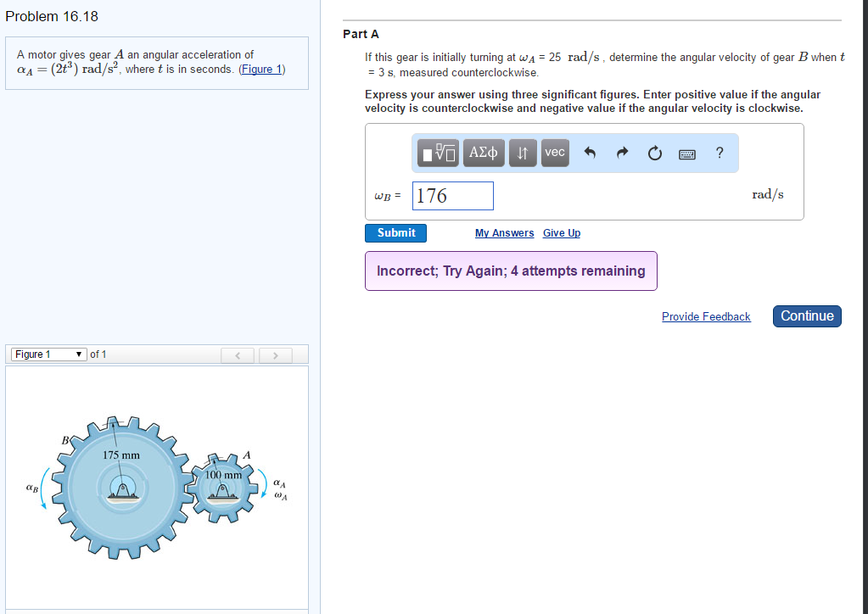Image resolution: width=868 pixels, height=614 pixels.
Task: Select the ωB answer input box
Action: (452, 195)
